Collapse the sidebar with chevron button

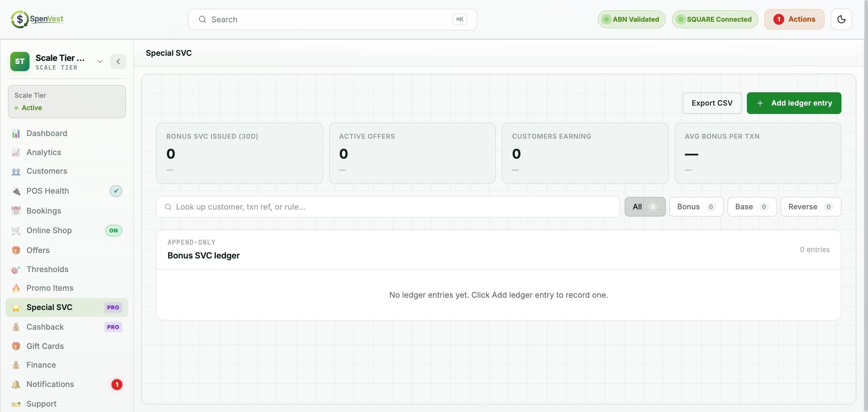(118, 61)
